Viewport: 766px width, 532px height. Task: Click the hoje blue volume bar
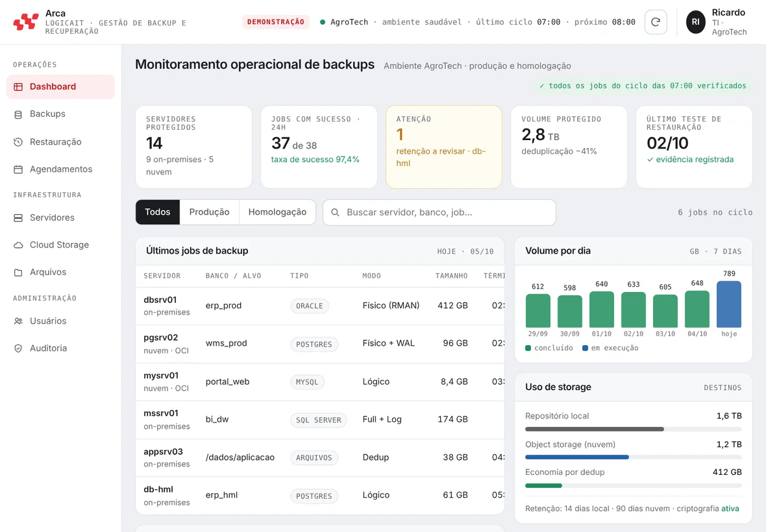click(729, 304)
